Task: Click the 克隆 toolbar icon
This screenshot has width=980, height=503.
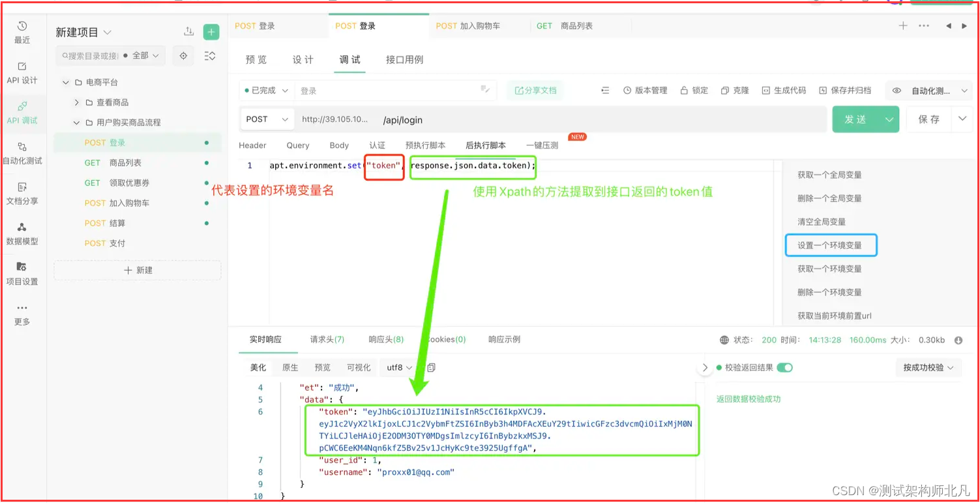Action: click(735, 90)
